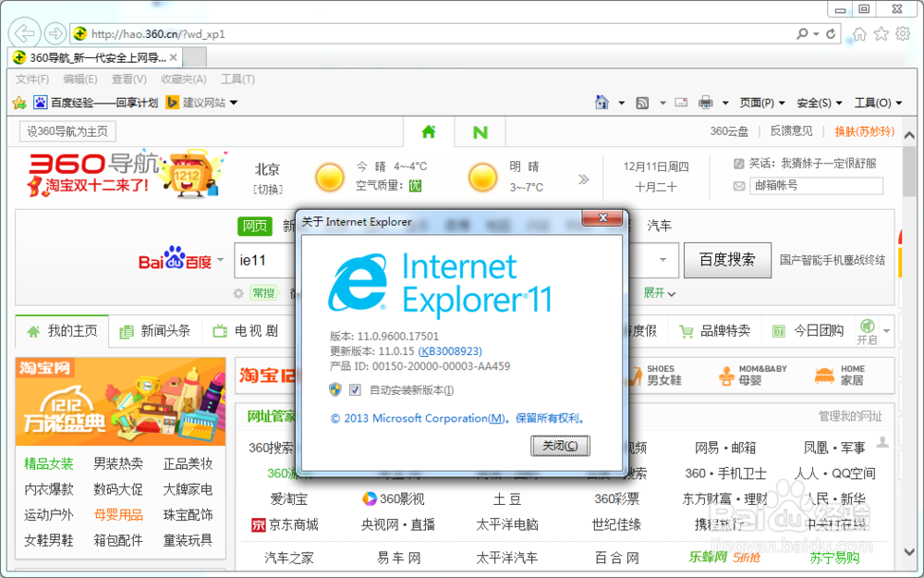924x578 pixels.
Task: Open the 京东商城 link
Action: click(x=285, y=524)
